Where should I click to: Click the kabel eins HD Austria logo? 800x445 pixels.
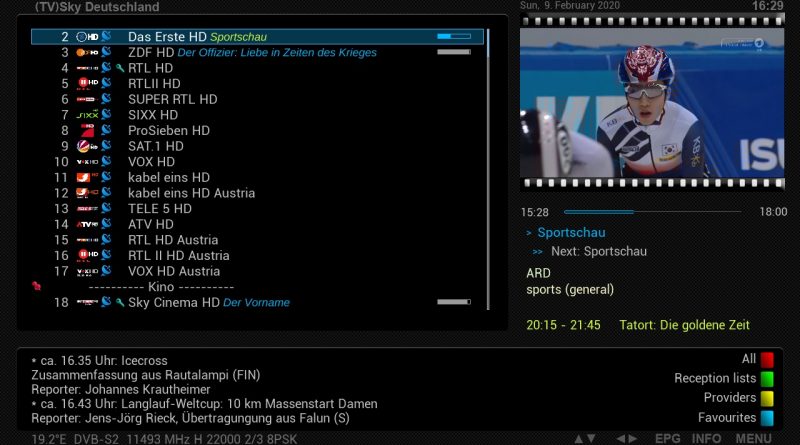[87, 193]
